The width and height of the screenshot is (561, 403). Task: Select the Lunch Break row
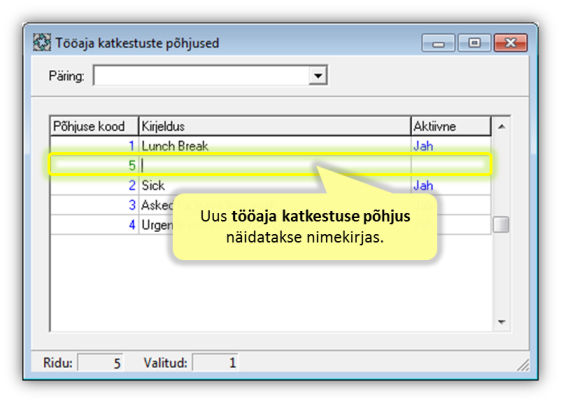click(270, 146)
